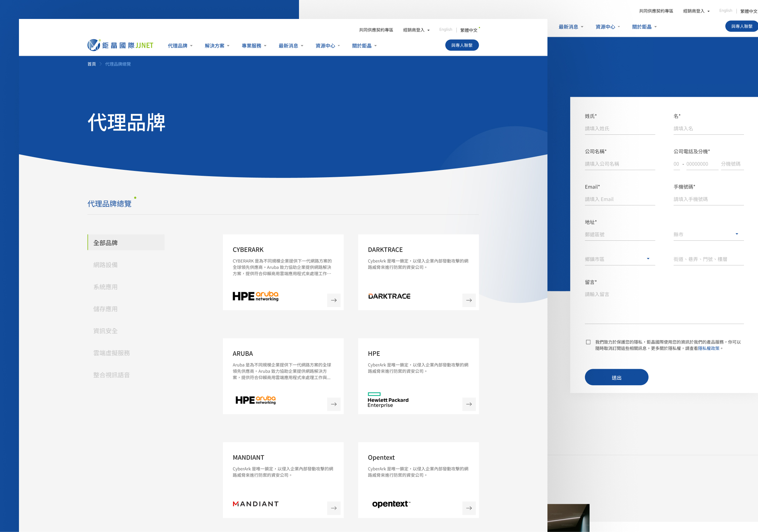Click the arrow icon on the DARKTRACE card
This screenshot has height=532, width=758.
coord(469,300)
